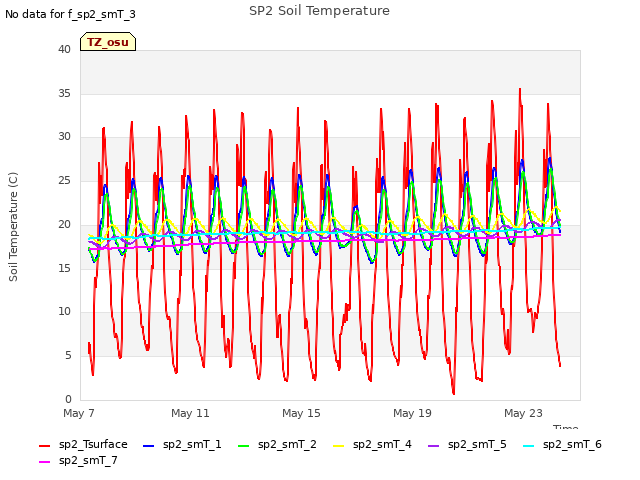Image resolution: width=640 pixels, height=480 pixels.
Task: Click the May 15 x-axis tick label
Action: coord(301,413)
